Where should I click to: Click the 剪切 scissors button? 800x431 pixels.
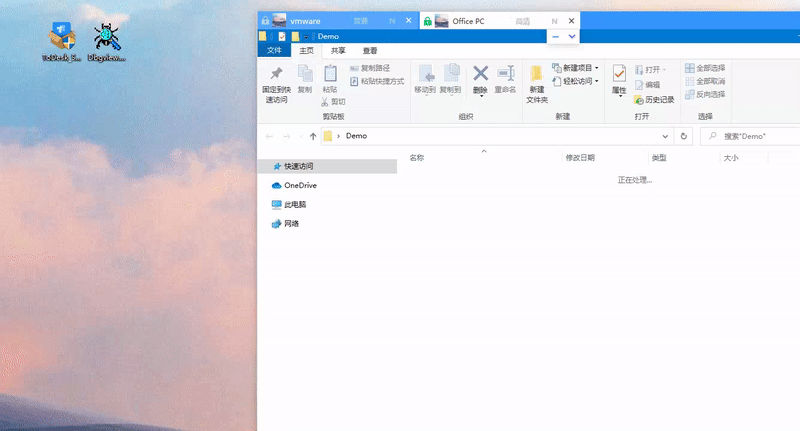point(333,102)
